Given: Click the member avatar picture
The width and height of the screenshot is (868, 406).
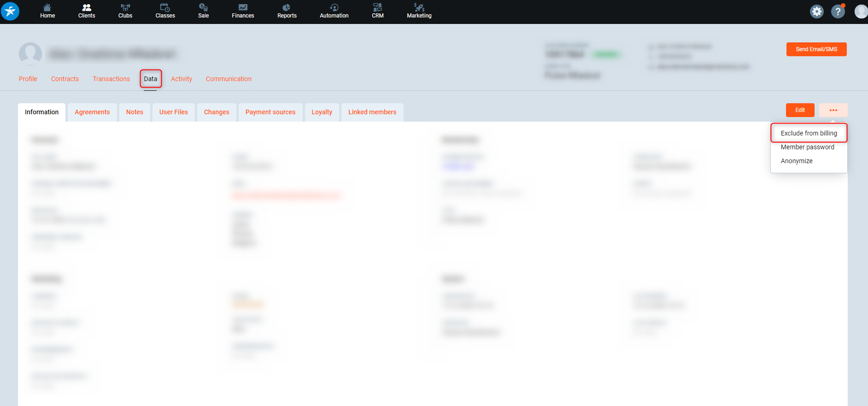Looking at the screenshot, I should (30, 54).
